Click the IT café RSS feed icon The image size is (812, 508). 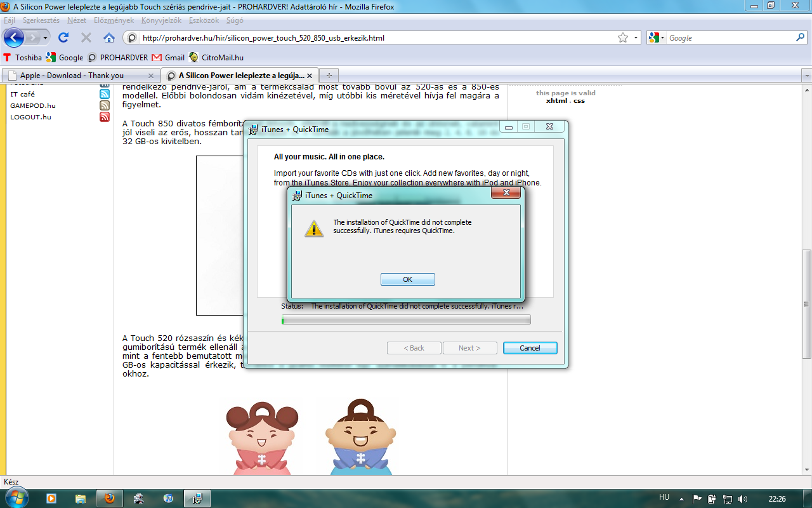(105, 94)
